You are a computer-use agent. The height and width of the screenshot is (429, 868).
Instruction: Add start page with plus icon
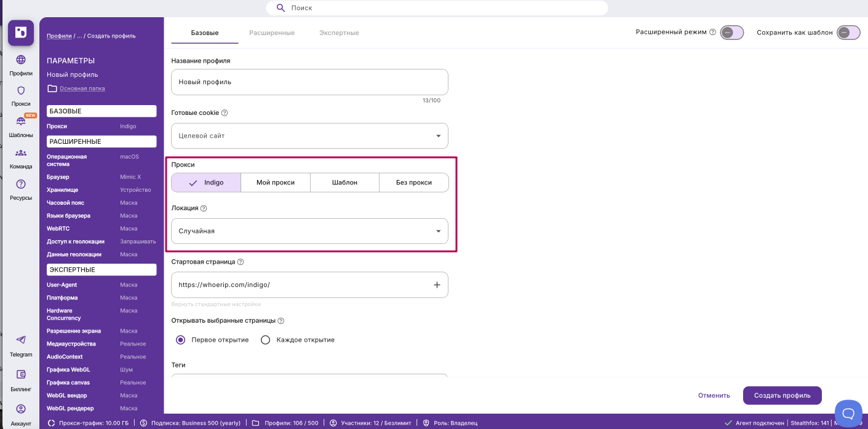pyautogui.click(x=437, y=285)
